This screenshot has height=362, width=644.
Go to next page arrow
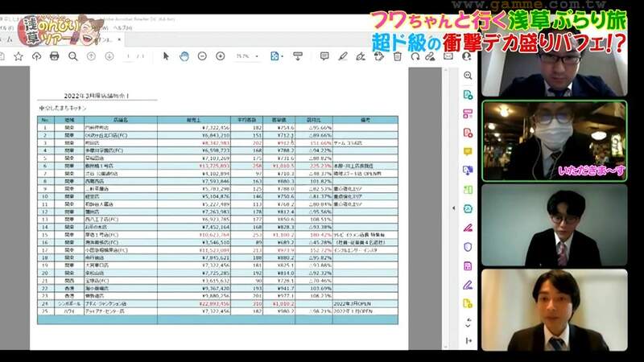pyautogui.click(x=109, y=56)
